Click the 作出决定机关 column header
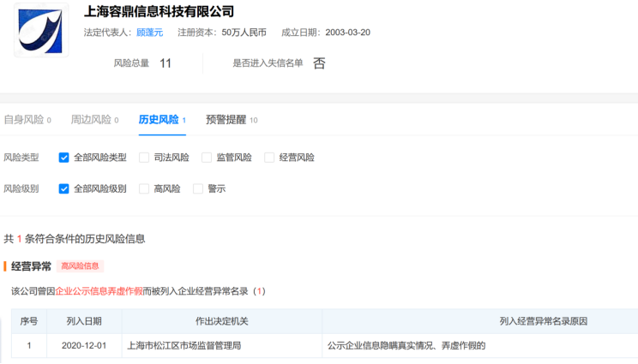 (222, 321)
